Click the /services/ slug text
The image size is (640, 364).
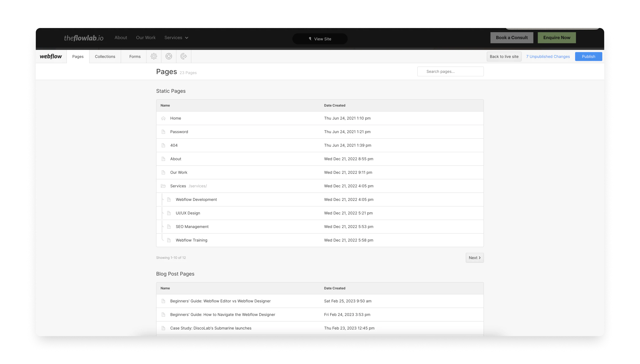(198, 186)
